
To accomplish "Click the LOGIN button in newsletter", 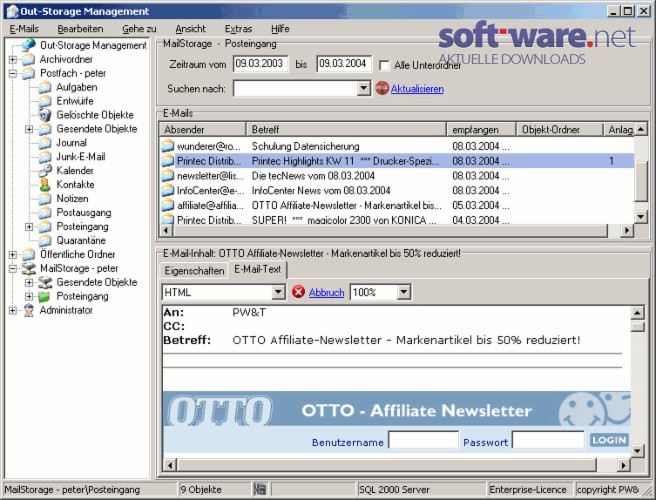I will pyautogui.click(x=609, y=440).
